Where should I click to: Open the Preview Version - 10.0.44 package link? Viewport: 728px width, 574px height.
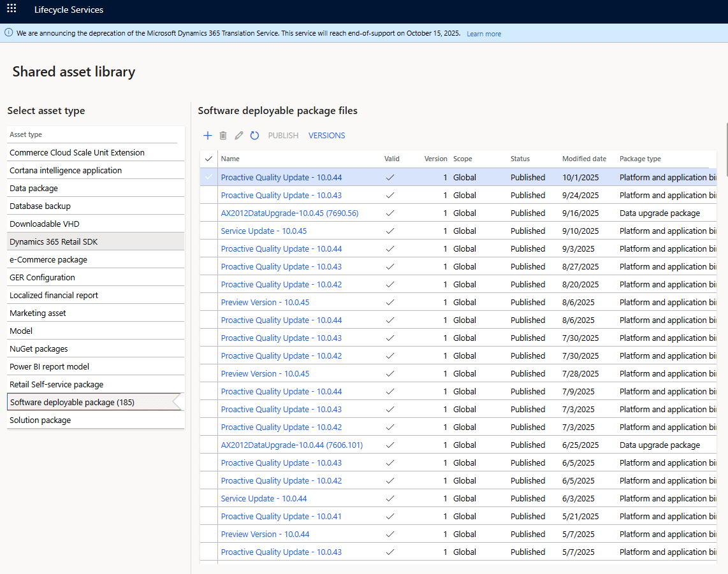pyautogui.click(x=265, y=535)
